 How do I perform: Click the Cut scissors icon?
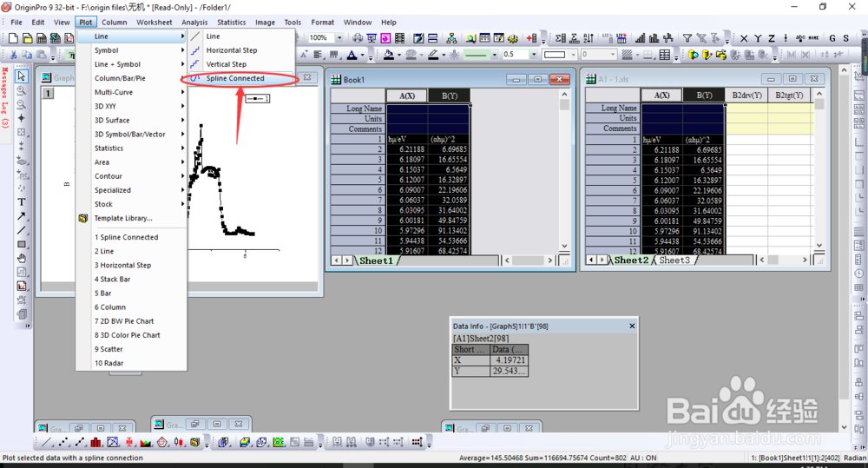[13, 55]
